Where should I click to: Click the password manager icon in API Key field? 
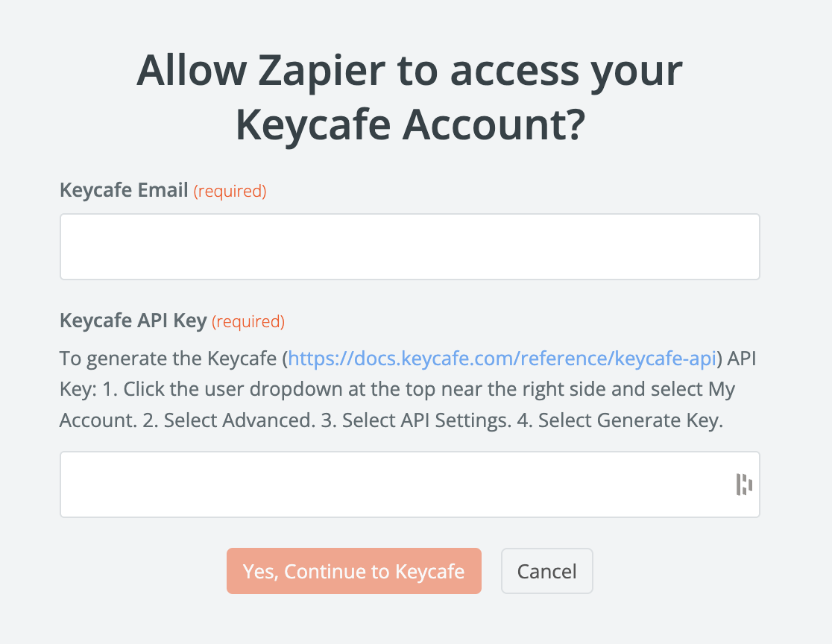point(744,484)
